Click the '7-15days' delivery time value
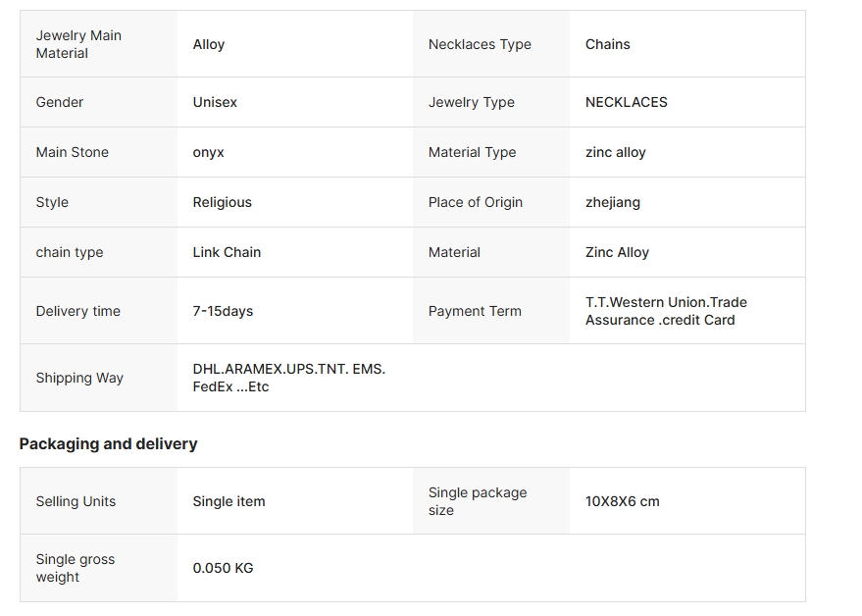Image resolution: width=862 pixels, height=616 pixels. (223, 311)
